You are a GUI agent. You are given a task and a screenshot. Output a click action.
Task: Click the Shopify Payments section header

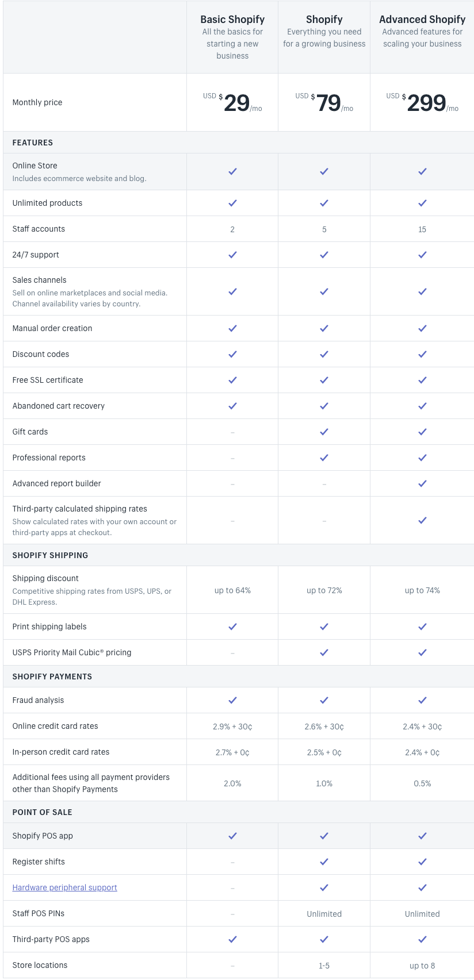coord(52,677)
